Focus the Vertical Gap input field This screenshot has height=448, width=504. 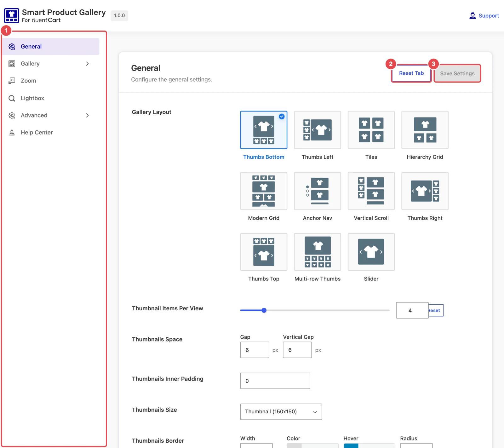coord(297,350)
